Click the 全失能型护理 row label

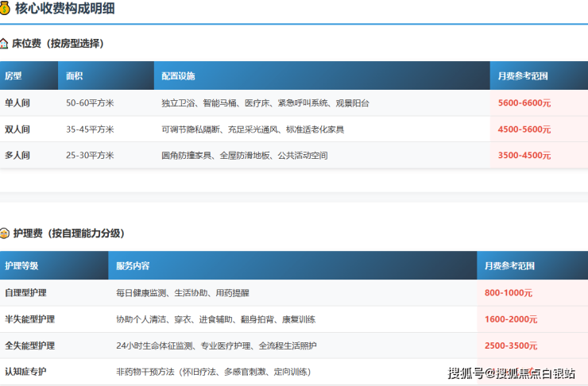coord(29,345)
